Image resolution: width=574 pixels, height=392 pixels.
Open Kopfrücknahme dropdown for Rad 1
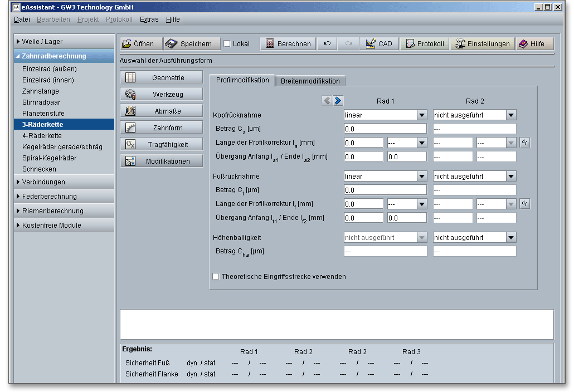421,115
